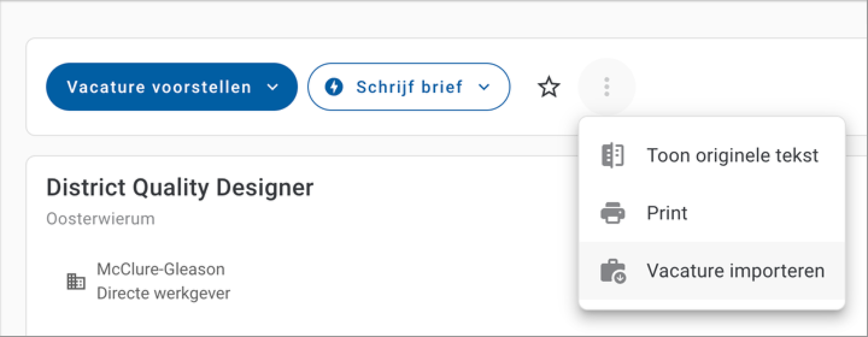Choose Print from the options menu
This screenshot has height=337, width=868.
[667, 213]
